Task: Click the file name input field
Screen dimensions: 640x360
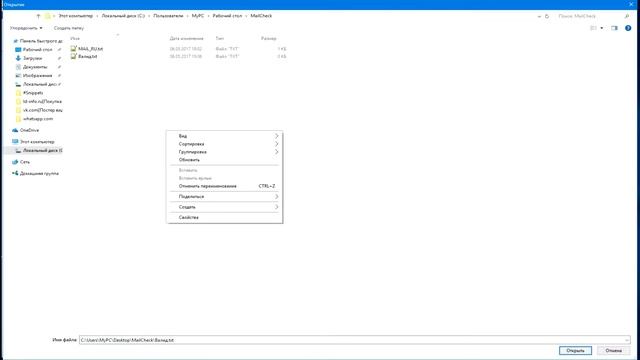Action: coord(351,340)
